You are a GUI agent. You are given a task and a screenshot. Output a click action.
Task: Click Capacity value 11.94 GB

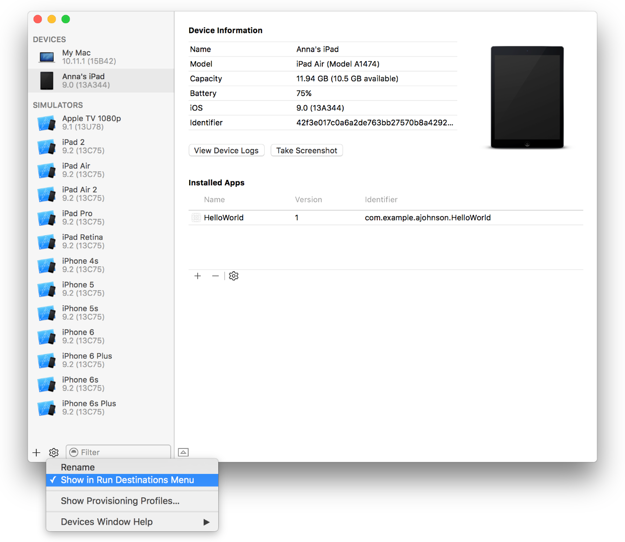click(347, 79)
